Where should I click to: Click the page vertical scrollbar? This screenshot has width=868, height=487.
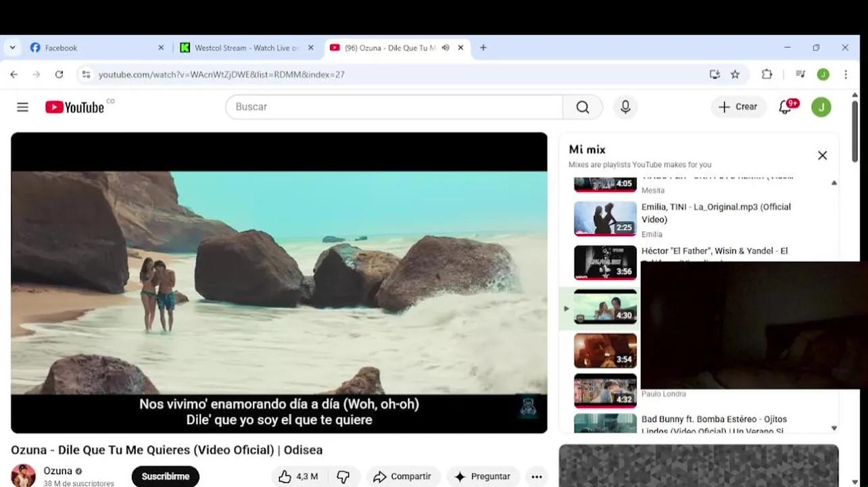854,132
